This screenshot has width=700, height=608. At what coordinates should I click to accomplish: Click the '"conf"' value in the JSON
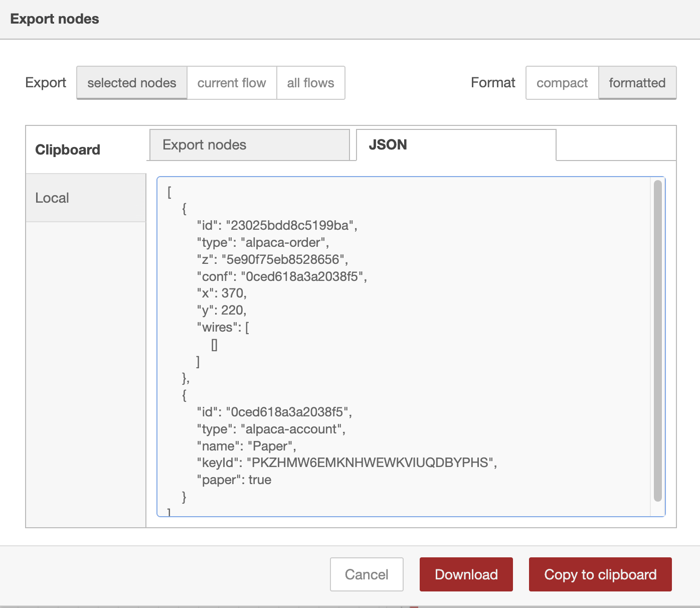pos(302,276)
